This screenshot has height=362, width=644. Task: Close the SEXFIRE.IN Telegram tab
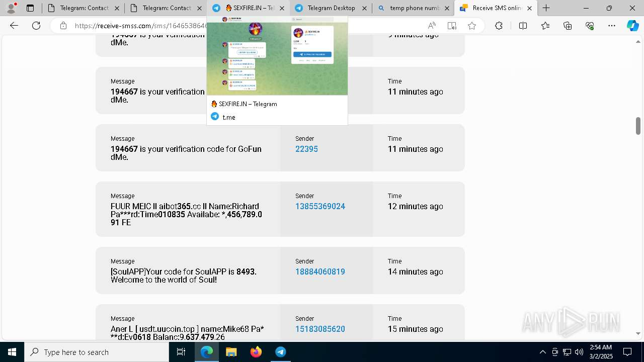[x=282, y=8]
